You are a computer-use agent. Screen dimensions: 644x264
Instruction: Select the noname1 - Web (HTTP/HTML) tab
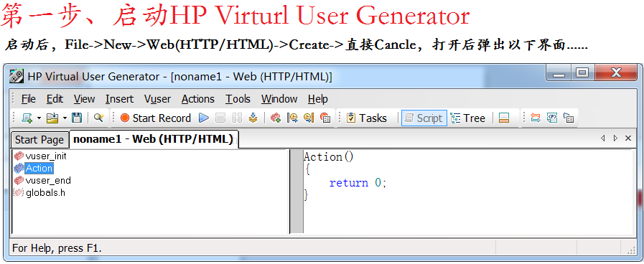pyautogui.click(x=154, y=139)
